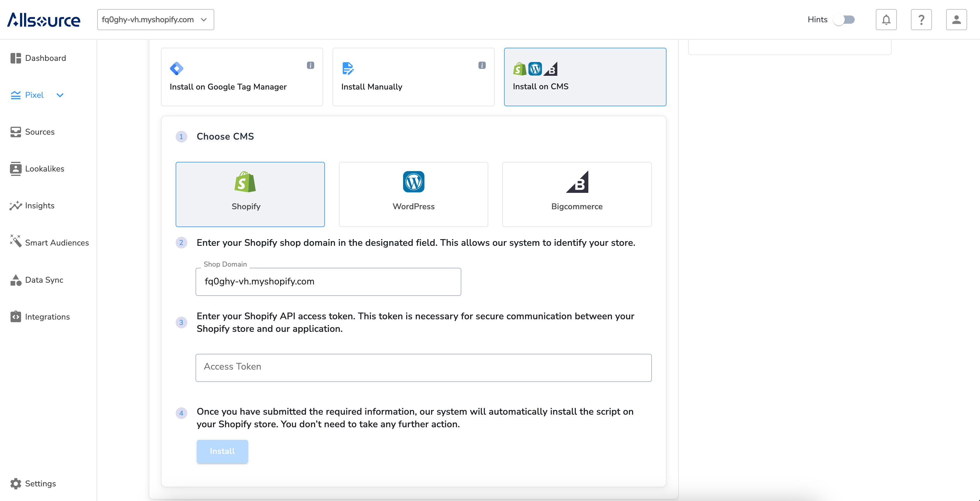This screenshot has height=501, width=980.
Task: Open the fq0ghy-vh.myshopify.com domain dropdown
Action: 155,20
